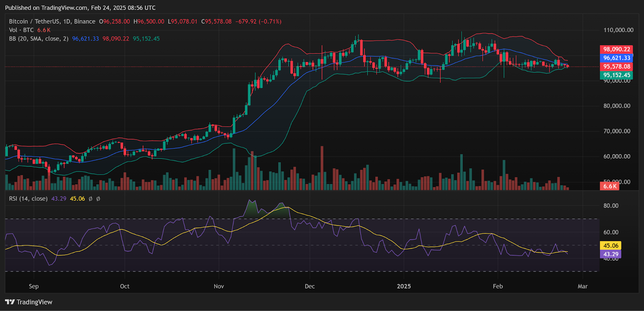Click the green 95,152.45 lower band price tag
This screenshot has width=644, height=311.
point(616,75)
